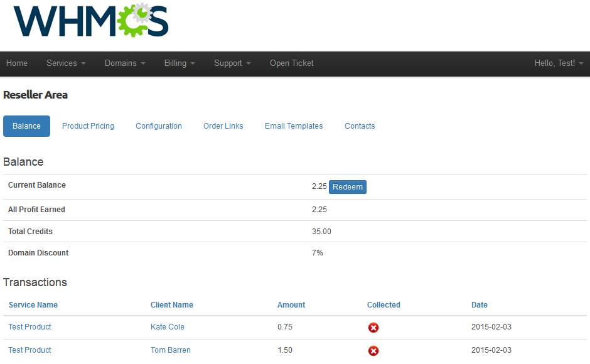Switch to the Order Links tab
Viewport: 590px width, 364px height.
pos(223,126)
